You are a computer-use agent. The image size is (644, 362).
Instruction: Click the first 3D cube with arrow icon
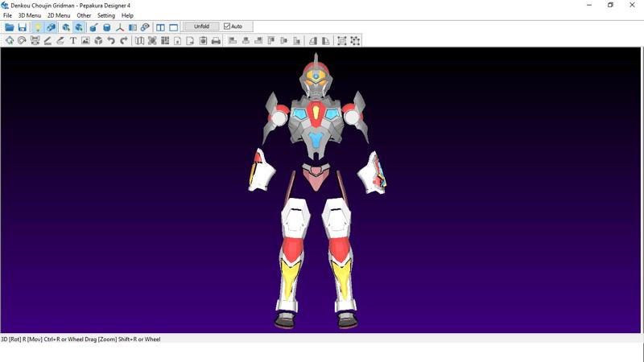pyautogui.click(x=66, y=27)
